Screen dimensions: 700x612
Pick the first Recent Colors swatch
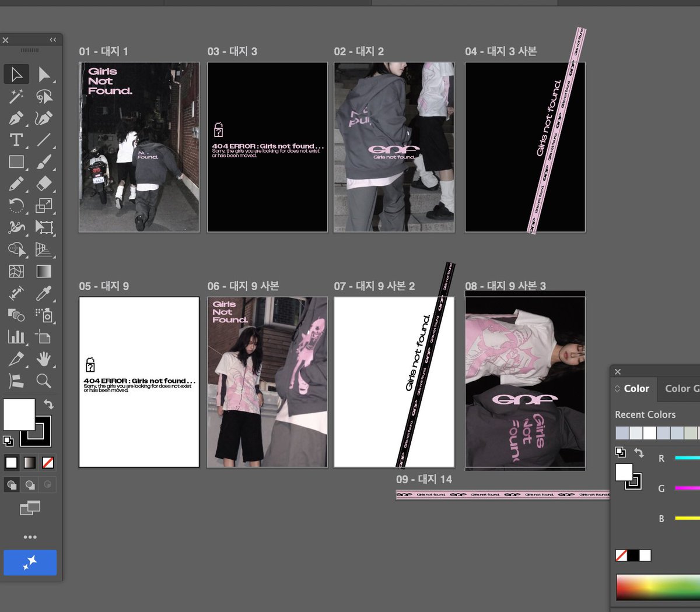622,433
